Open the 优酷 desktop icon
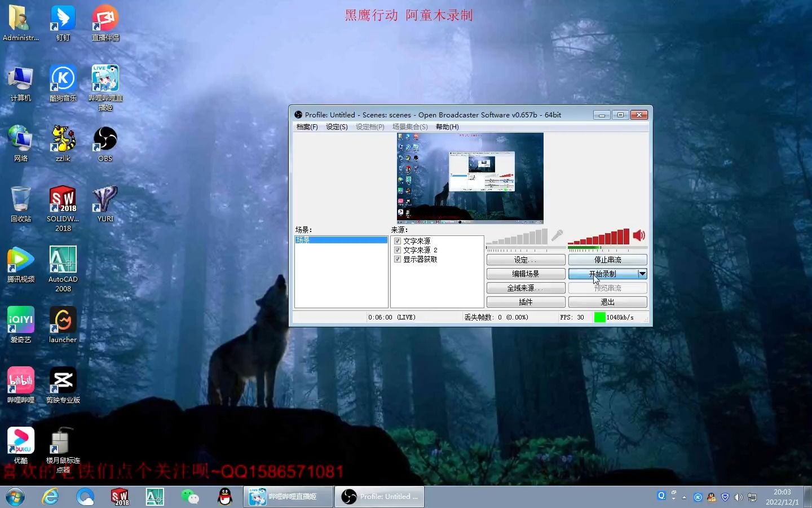 click(21, 446)
